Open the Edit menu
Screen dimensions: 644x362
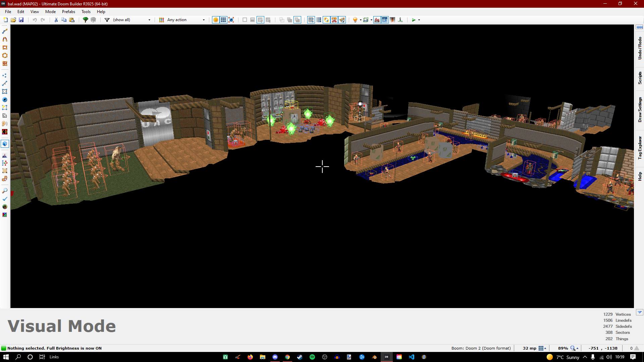[x=21, y=11]
